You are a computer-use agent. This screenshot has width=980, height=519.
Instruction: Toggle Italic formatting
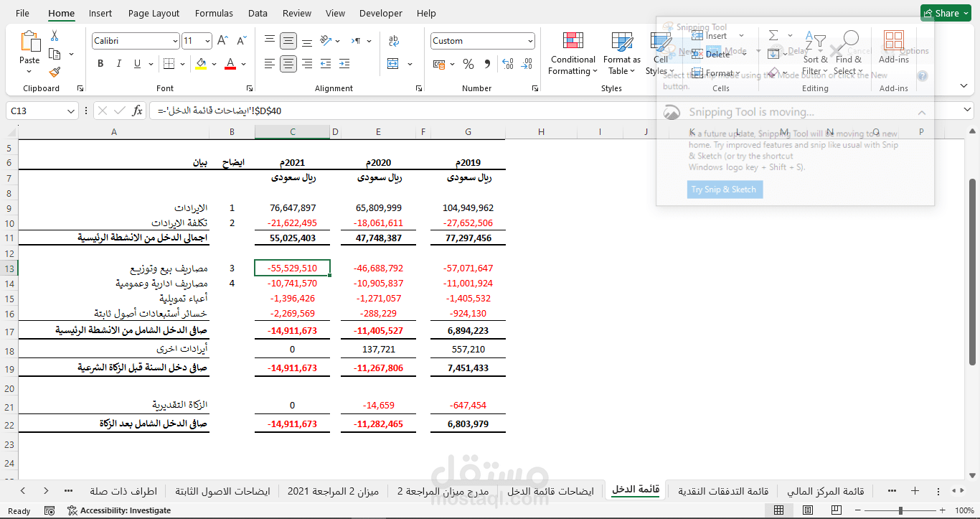(x=119, y=64)
